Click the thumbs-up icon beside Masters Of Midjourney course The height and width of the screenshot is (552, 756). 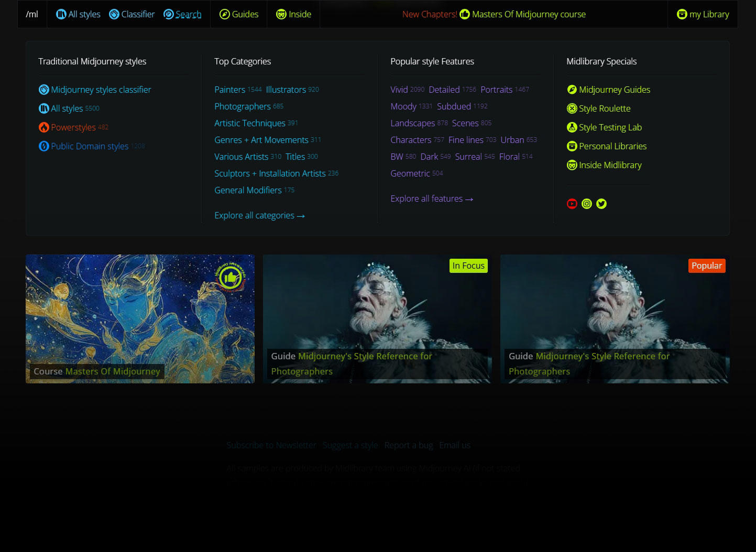465,14
